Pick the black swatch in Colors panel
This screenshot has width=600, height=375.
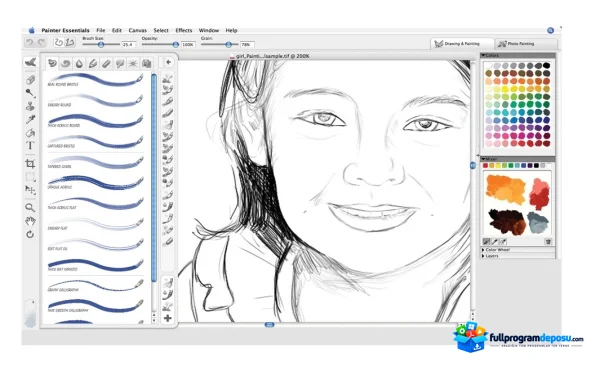[546, 65]
